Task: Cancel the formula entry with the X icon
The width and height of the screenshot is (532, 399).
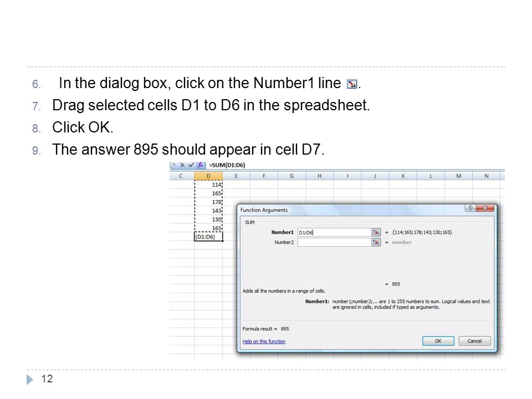Action: 182,165
